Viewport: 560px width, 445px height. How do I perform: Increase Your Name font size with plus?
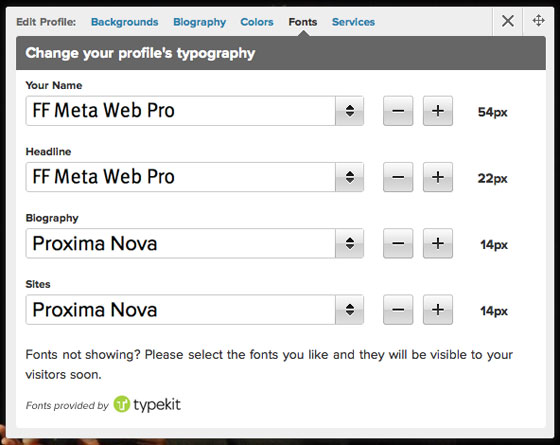click(x=438, y=111)
